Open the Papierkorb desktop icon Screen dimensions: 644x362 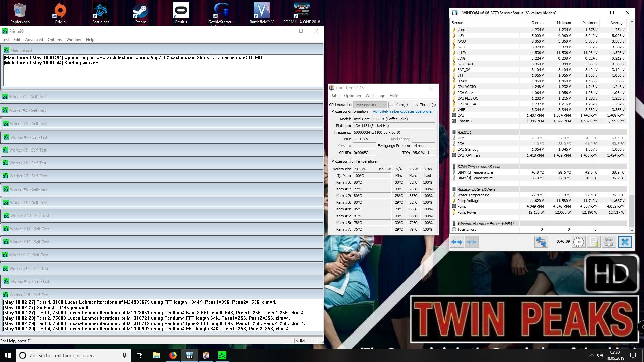point(20,13)
